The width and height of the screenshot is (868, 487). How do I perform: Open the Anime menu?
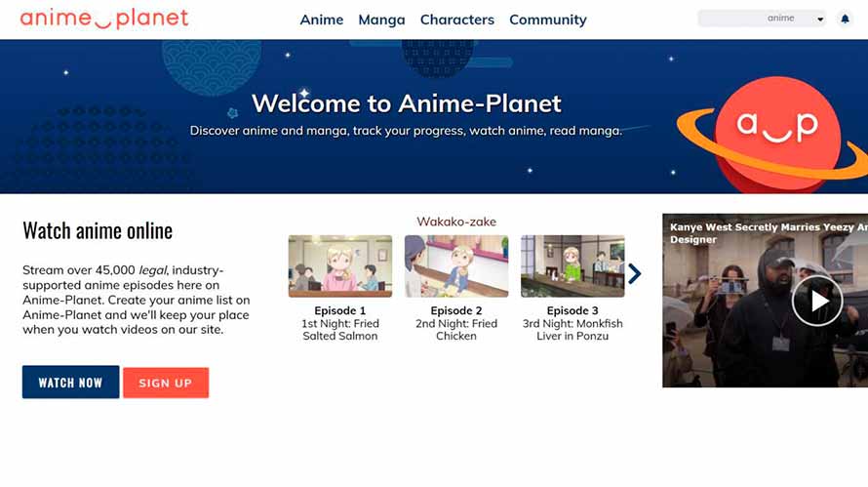321,20
